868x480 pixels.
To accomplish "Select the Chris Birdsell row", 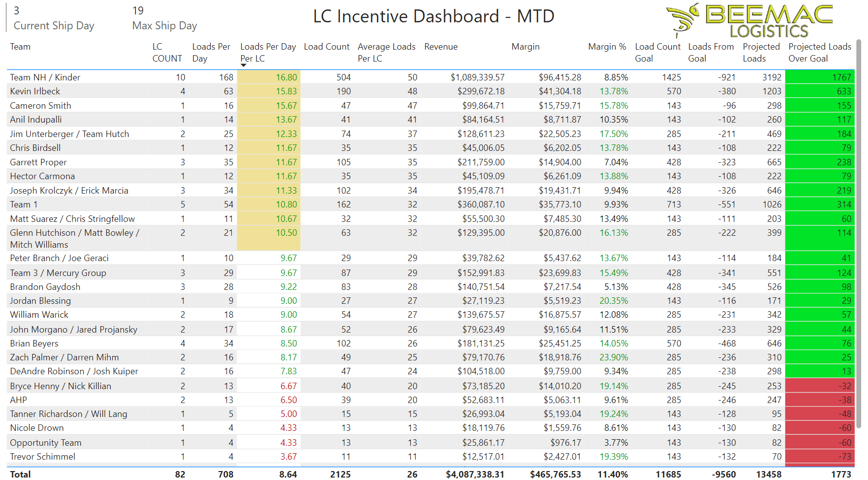I will click(431, 148).
